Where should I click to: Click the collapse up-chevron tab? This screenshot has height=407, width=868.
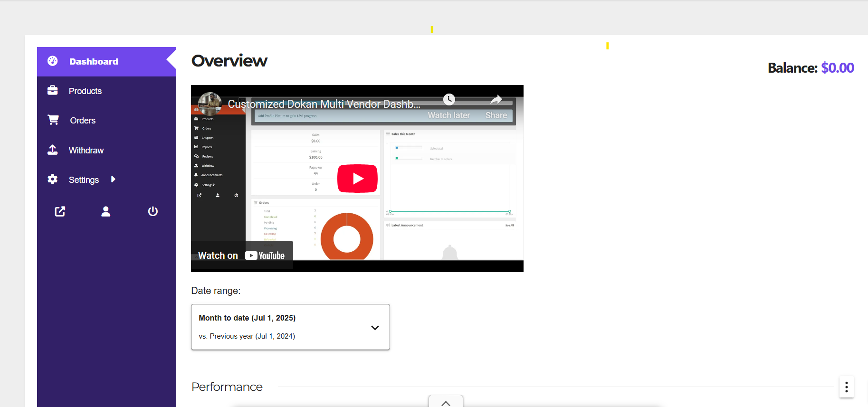pyautogui.click(x=446, y=402)
